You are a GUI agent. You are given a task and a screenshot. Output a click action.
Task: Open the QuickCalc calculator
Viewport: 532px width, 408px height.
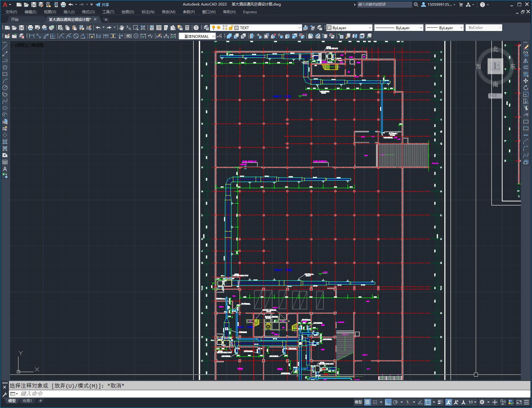coord(187,28)
